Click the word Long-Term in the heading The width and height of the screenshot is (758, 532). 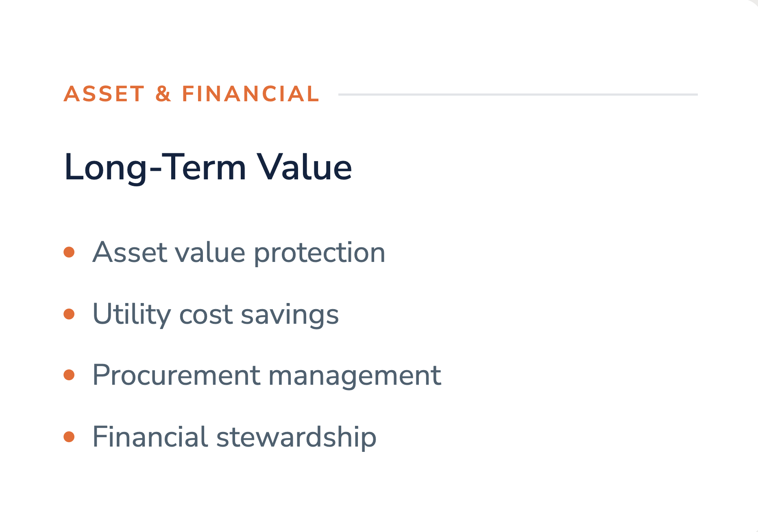click(155, 167)
